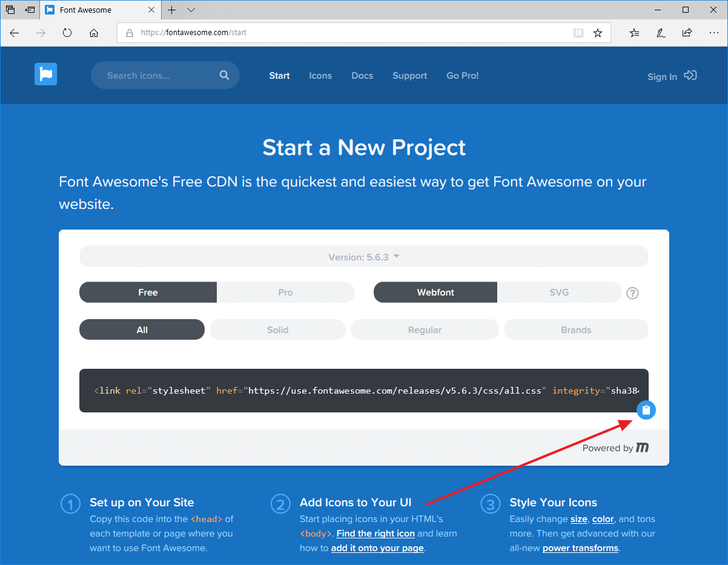Open the browser home page icon

pyautogui.click(x=94, y=33)
